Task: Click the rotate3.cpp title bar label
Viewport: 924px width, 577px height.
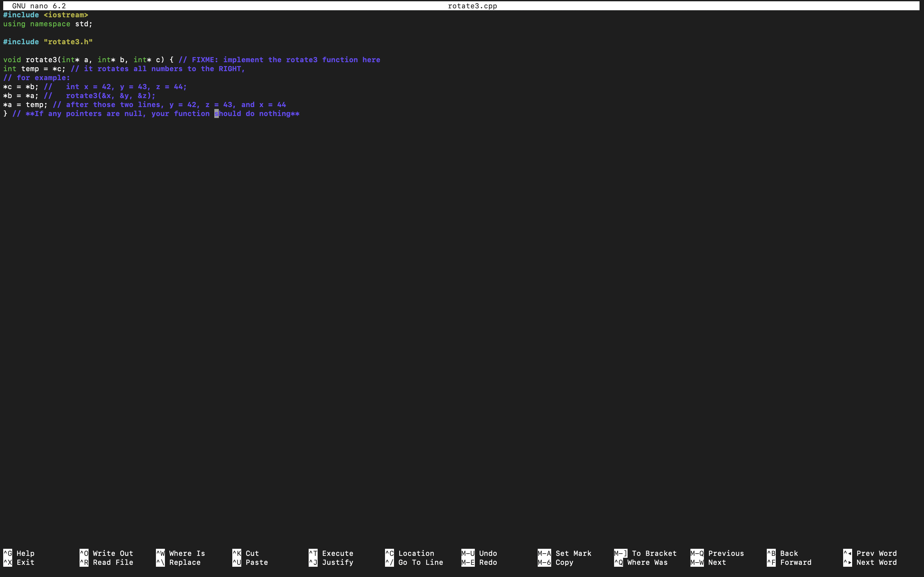Action: tap(472, 6)
